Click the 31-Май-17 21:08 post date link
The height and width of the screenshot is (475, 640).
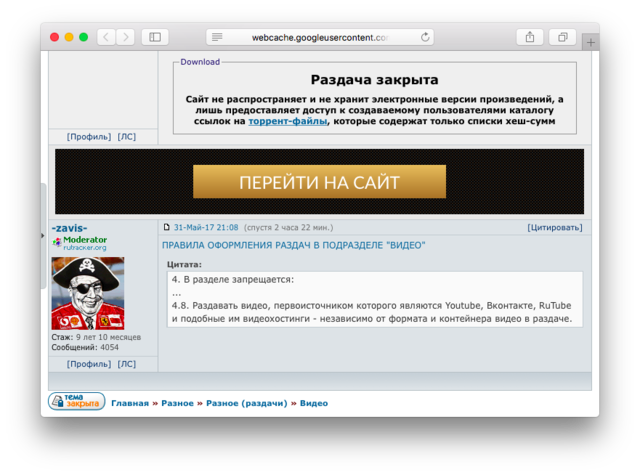(206, 228)
